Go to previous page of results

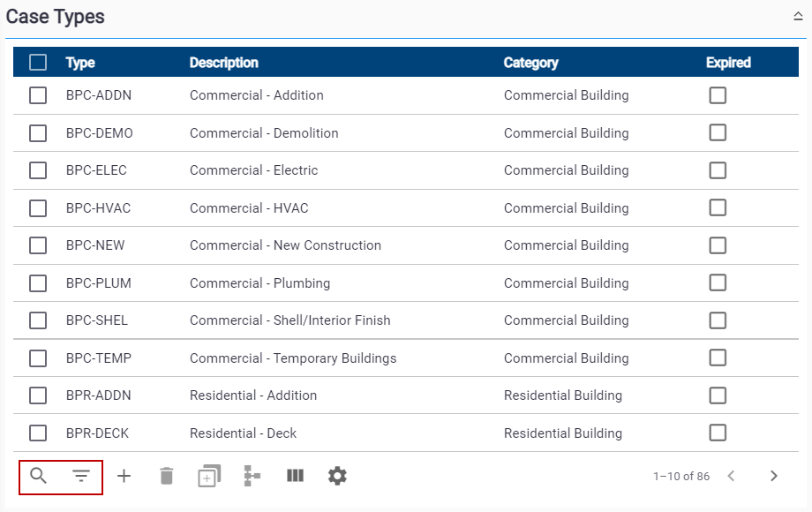pos(731,477)
